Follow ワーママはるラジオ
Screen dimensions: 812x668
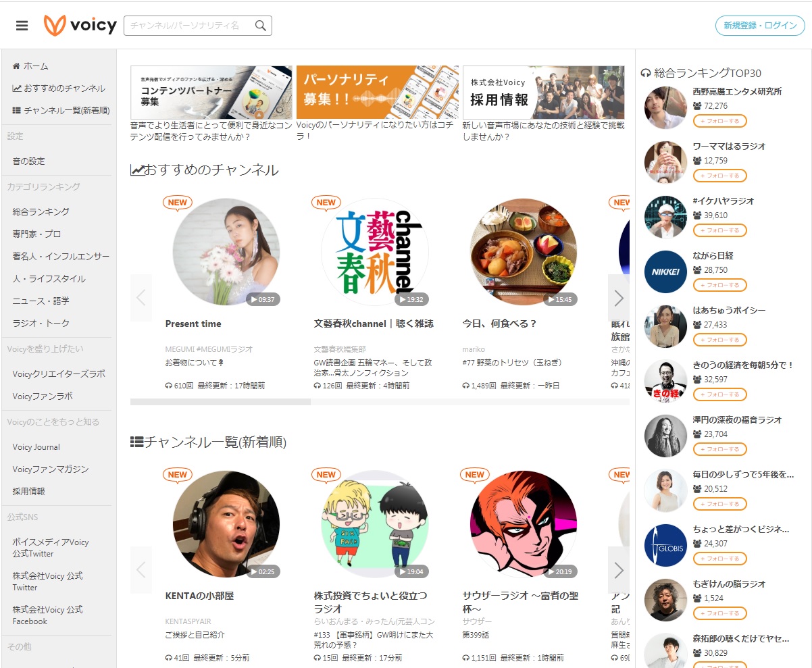click(719, 176)
